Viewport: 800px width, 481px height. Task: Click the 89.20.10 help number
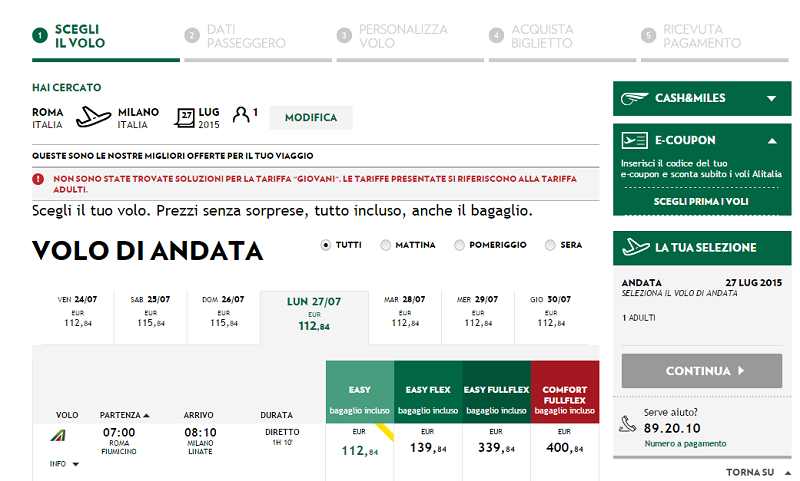pyautogui.click(x=672, y=428)
